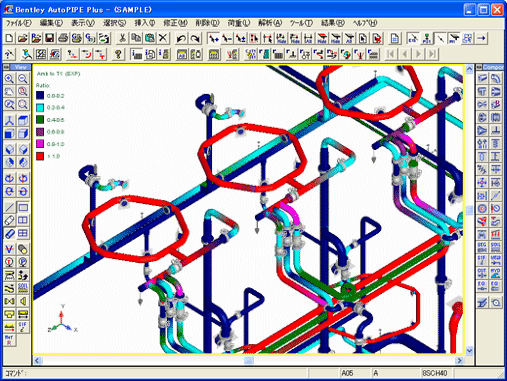Image resolution: width=507 pixels, height=381 pixels.
Task: Select the Zoom In magnifier tool
Action: coord(9,79)
